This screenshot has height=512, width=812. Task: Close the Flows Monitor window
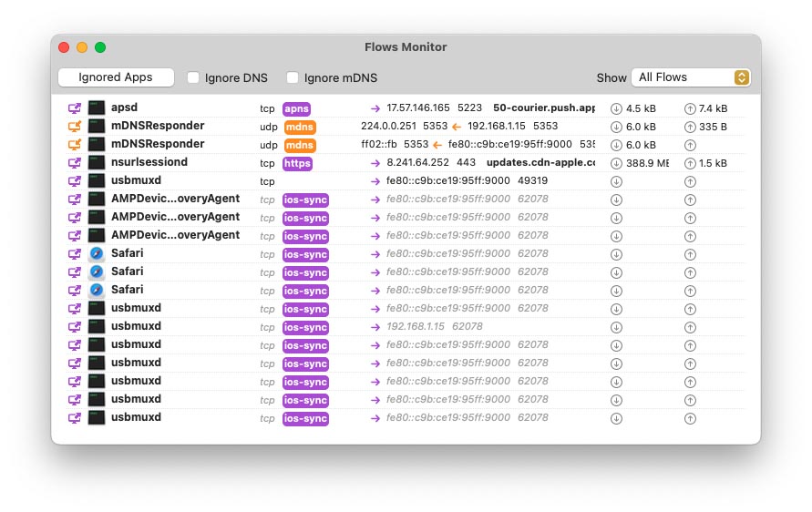coord(64,47)
